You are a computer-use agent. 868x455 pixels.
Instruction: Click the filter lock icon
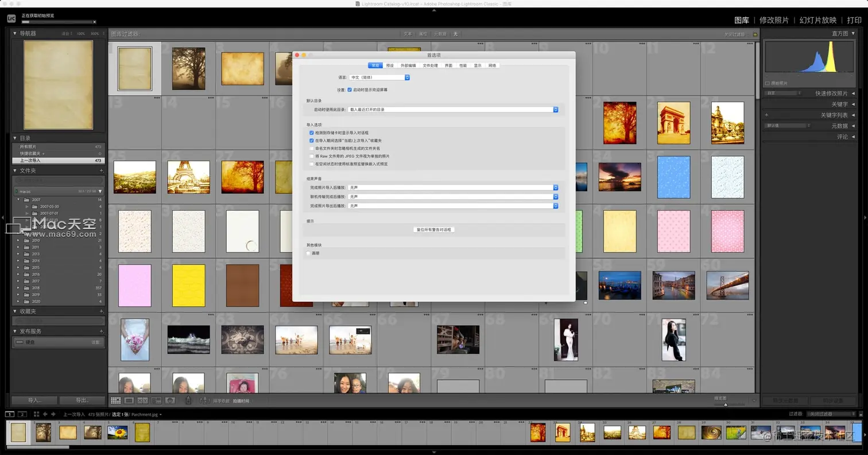755,34
